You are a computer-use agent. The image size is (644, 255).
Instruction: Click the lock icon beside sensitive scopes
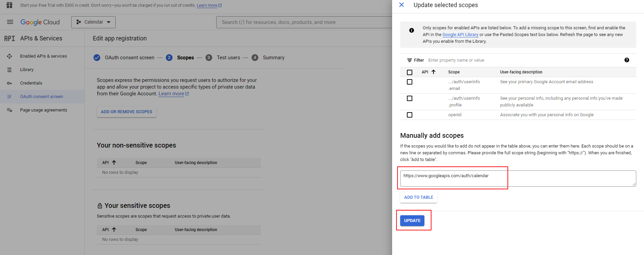tap(100, 205)
